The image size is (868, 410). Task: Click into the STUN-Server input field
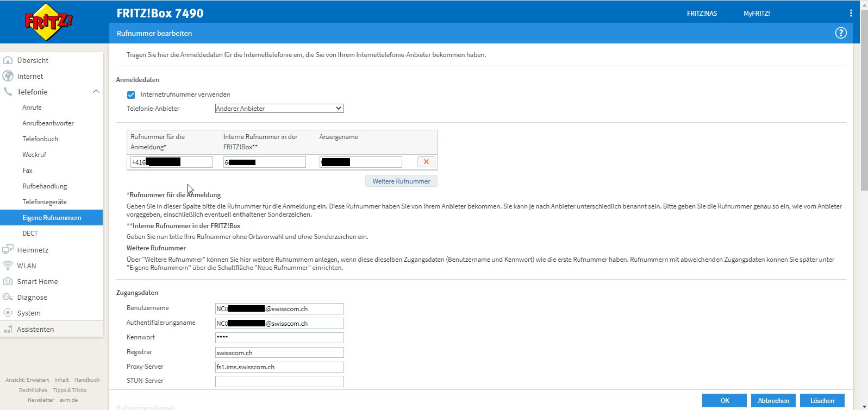[279, 381]
